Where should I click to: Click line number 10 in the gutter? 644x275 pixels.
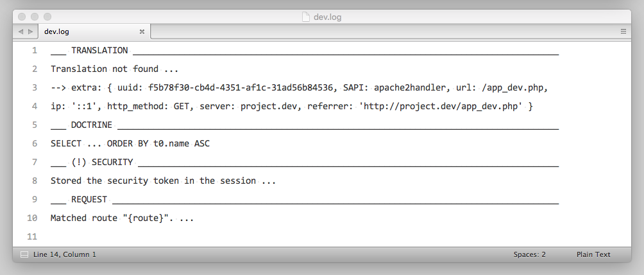(x=32, y=218)
